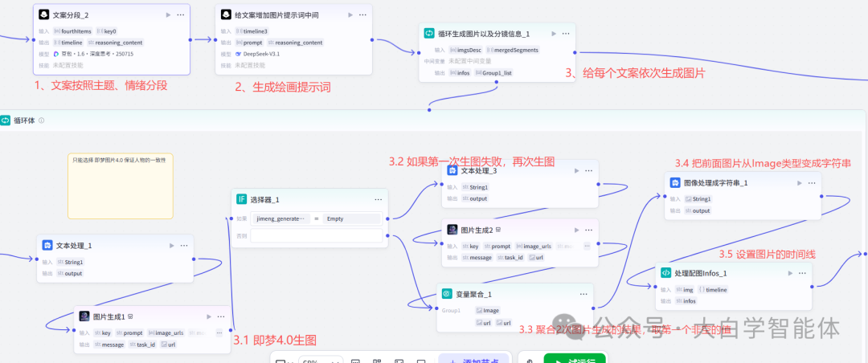Click the jimeng_generate condition variable field
The image size is (868, 363).
click(x=280, y=218)
